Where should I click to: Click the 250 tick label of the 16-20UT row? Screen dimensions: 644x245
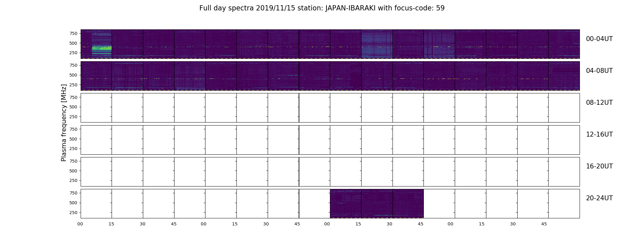pyautogui.click(x=73, y=181)
